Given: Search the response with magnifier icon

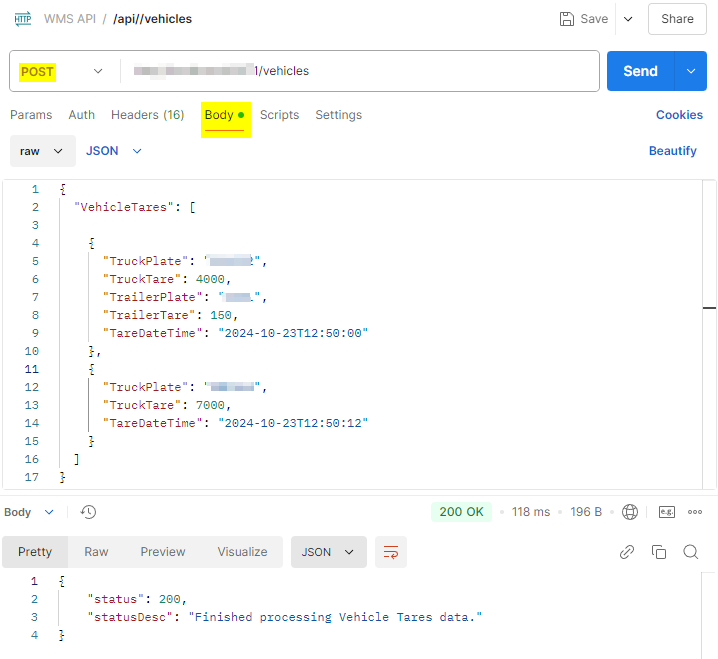Looking at the screenshot, I should coord(691,552).
